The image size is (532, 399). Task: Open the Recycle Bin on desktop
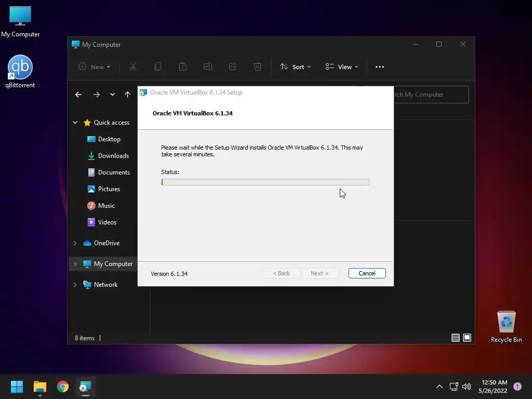tap(506, 327)
